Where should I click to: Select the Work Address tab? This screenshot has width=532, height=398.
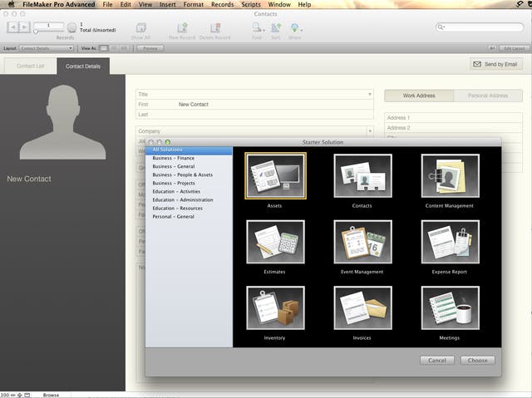pyautogui.click(x=419, y=96)
